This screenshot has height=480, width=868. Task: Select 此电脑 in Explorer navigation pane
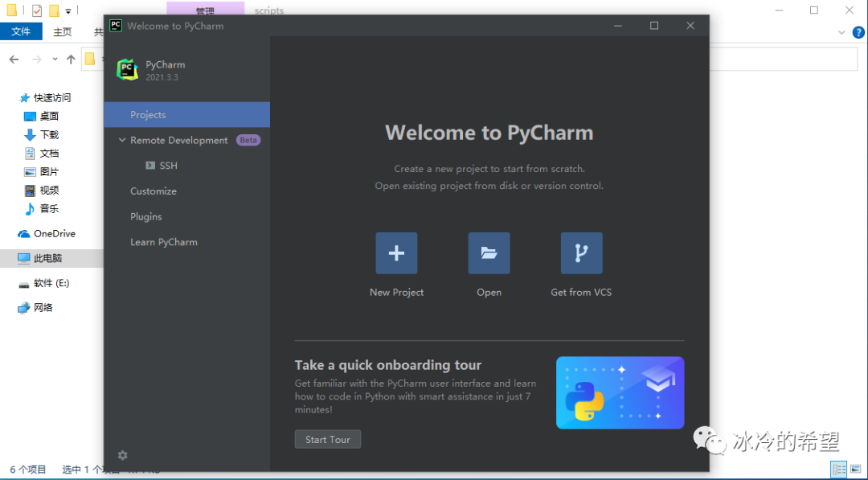pyautogui.click(x=52, y=258)
